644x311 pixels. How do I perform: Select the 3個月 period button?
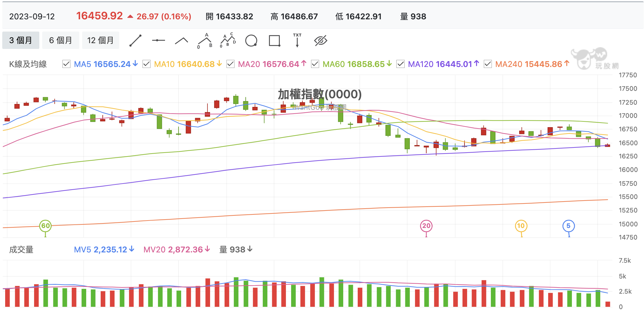click(20, 40)
